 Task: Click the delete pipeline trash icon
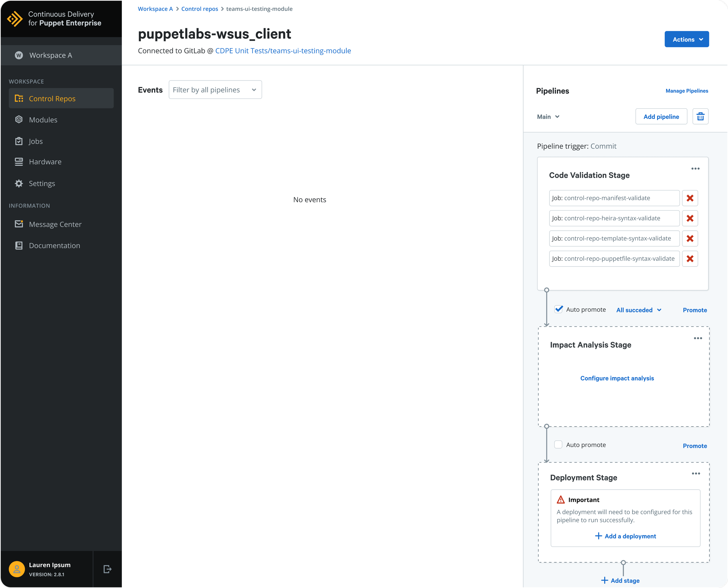(700, 117)
